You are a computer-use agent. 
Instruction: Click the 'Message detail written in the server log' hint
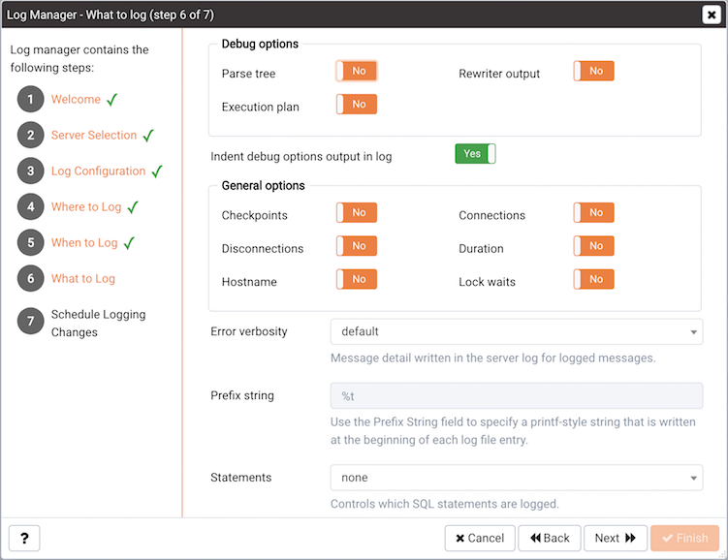(x=493, y=358)
